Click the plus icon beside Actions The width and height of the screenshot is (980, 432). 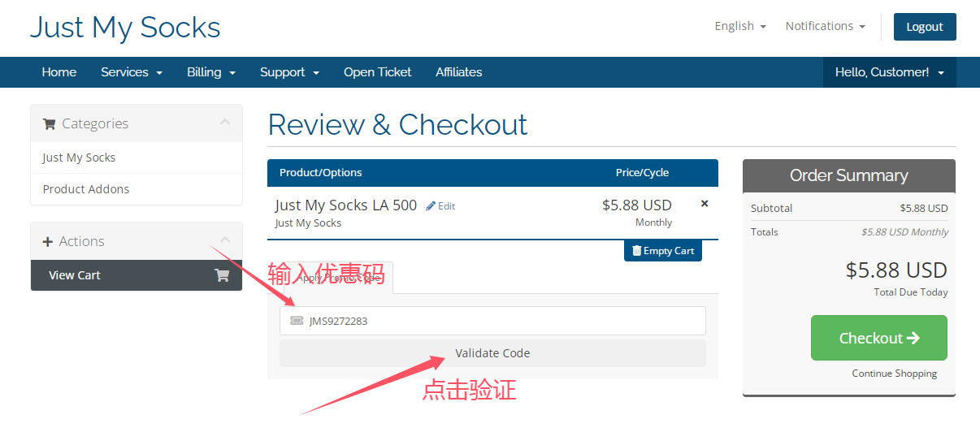pyautogui.click(x=48, y=242)
